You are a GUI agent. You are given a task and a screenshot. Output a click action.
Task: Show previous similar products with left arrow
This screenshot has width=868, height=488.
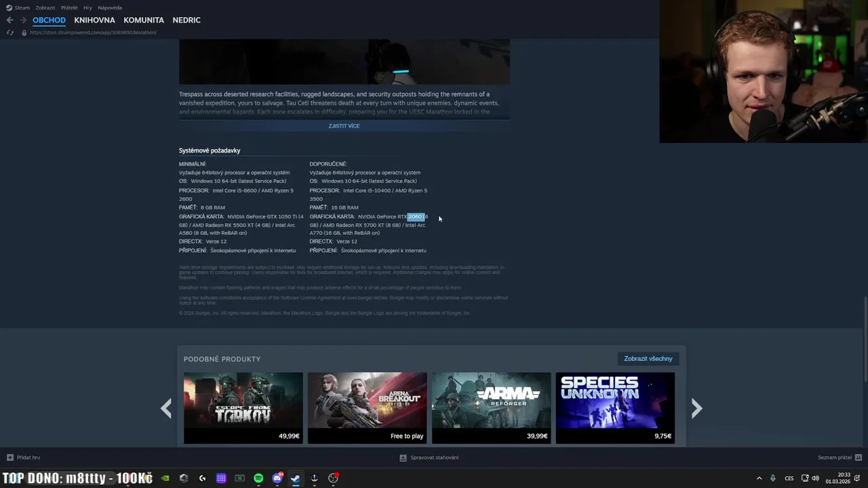pyautogui.click(x=165, y=408)
